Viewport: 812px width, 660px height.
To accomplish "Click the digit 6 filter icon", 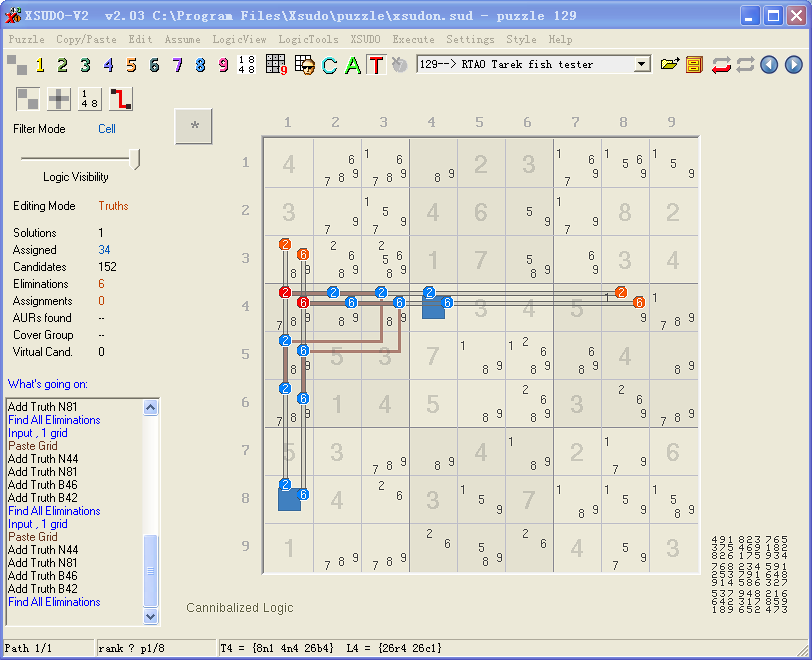I will tap(154, 65).
